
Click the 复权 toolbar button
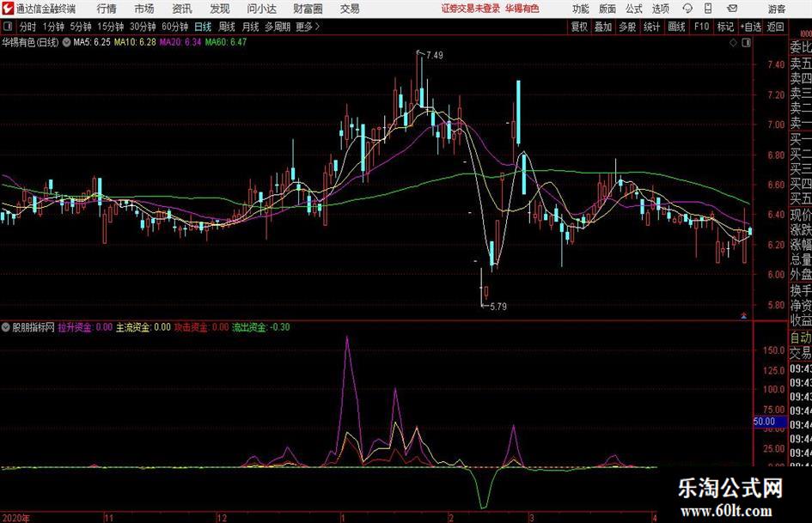[x=579, y=27]
